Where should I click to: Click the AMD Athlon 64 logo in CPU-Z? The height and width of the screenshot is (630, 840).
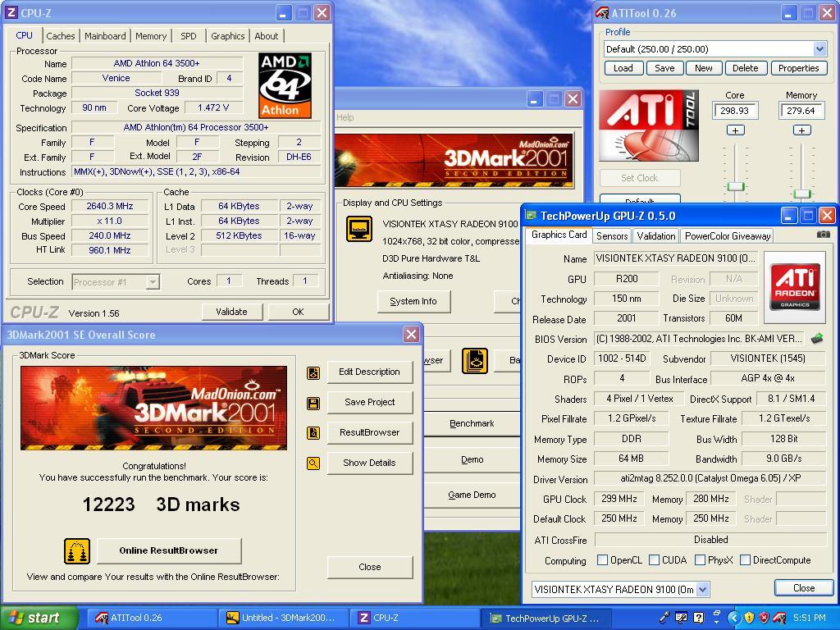[285, 85]
